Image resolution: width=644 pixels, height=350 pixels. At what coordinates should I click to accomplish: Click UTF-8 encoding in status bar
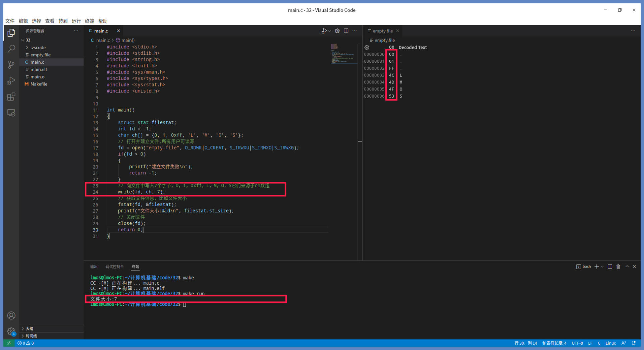click(x=577, y=343)
